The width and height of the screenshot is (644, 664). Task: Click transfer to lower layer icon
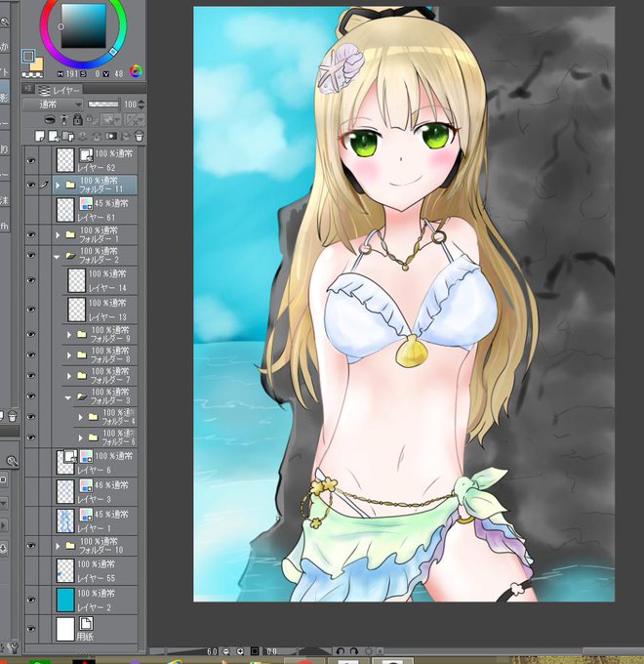[83, 136]
